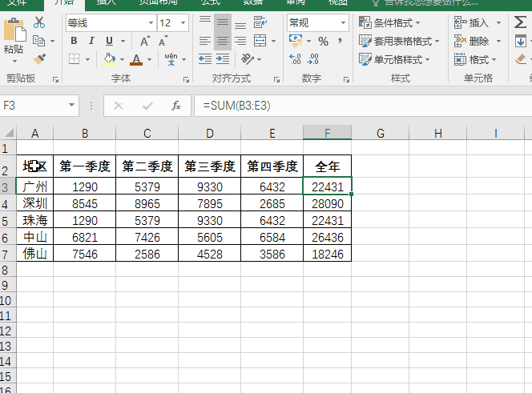Increase the cell indent

click(x=223, y=59)
